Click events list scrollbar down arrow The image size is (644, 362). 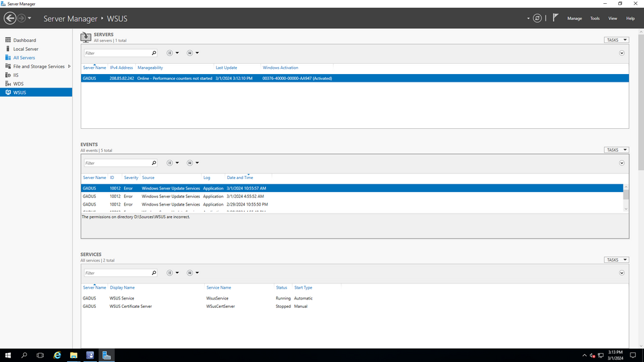pyautogui.click(x=626, y=209)
